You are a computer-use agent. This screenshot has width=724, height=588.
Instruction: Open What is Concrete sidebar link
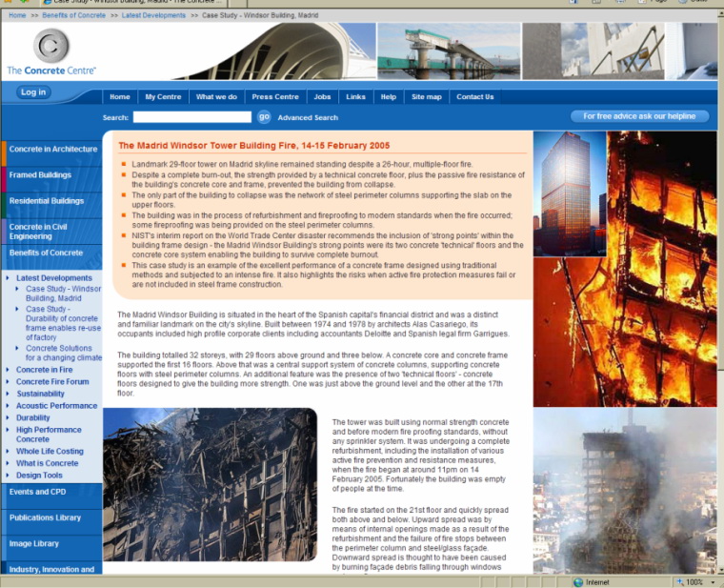click(x=47, y=463)
